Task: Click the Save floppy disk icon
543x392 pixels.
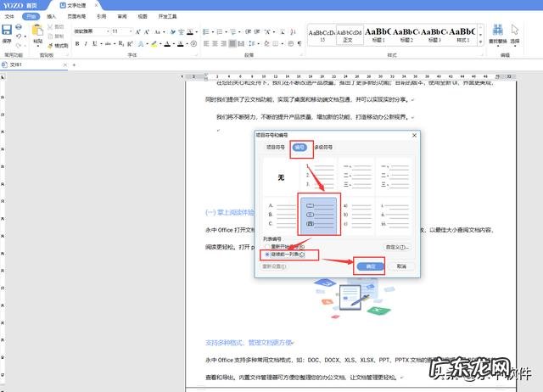Action: click(x=7, y=30)
